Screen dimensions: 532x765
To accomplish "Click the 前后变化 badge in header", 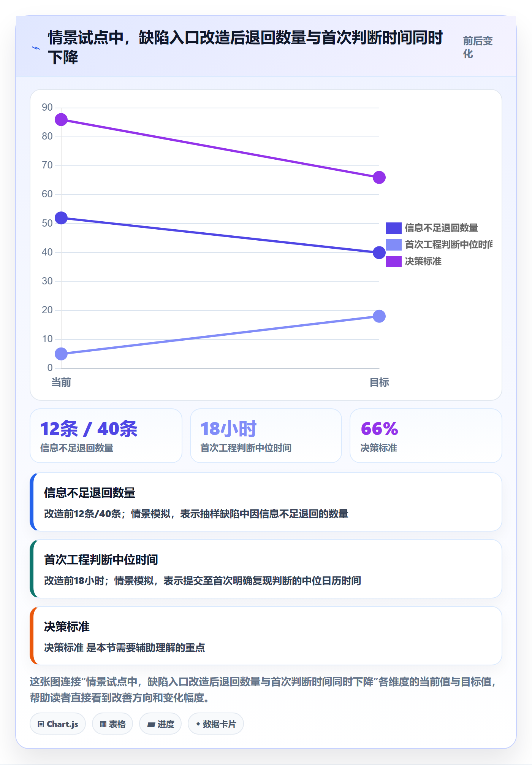I will [x=478, y=47].
